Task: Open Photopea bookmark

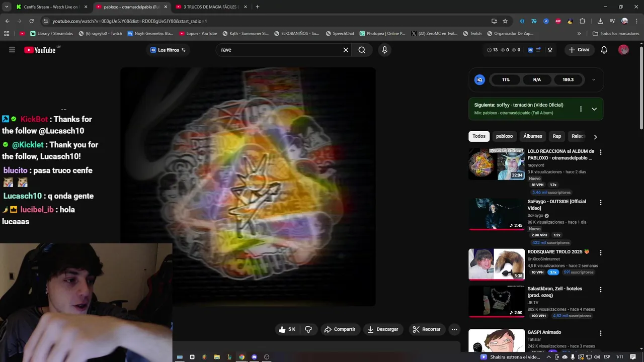Action: (382, 34)
